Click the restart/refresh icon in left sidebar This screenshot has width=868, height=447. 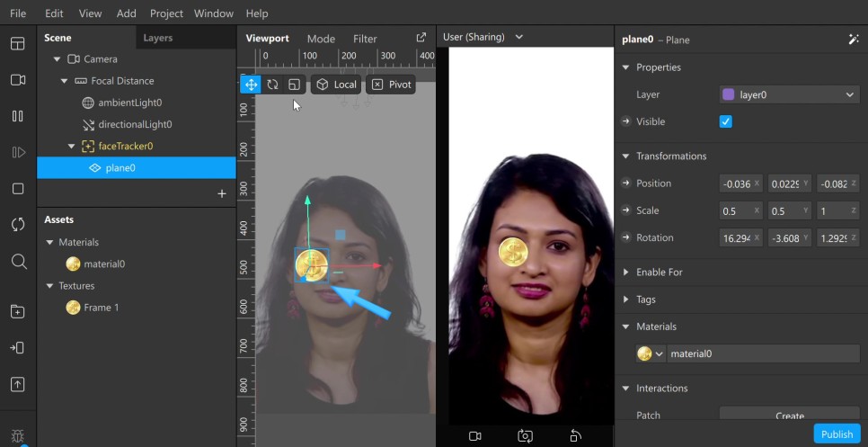coord(18,225)
